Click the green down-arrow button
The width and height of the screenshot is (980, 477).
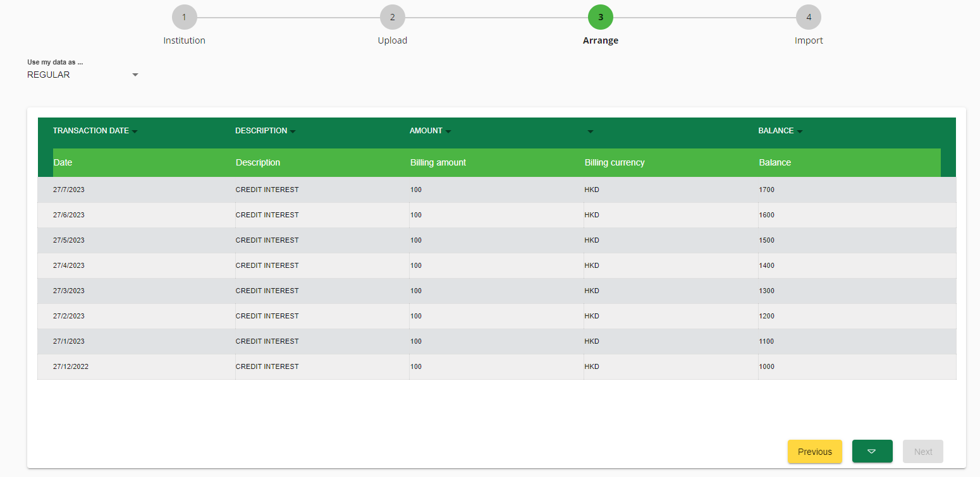click(872, 451)
